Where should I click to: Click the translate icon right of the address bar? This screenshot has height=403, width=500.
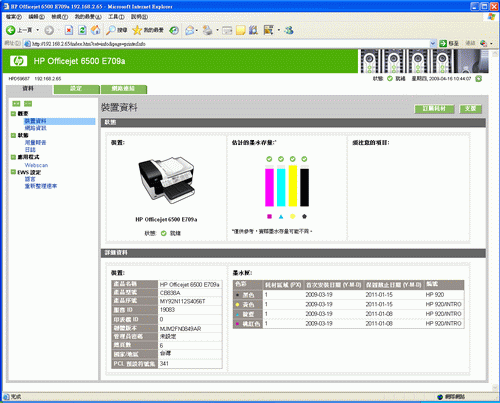coord(483,43)
